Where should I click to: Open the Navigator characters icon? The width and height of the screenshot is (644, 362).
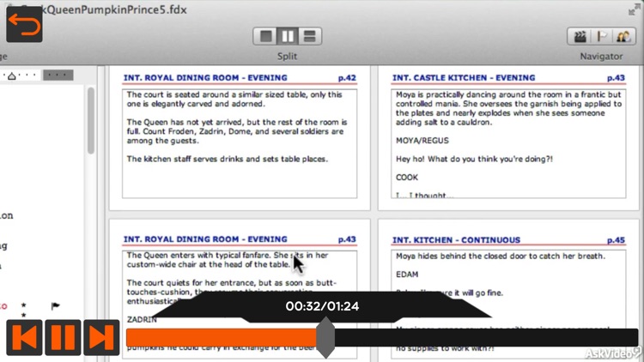coord(623,37)
